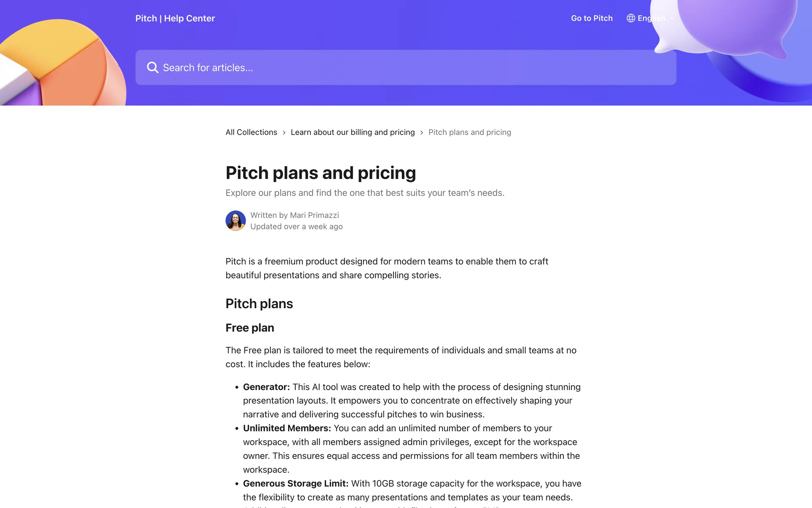This screenshot has height=508, width=812.
Task: Click the magnifying glass search icon
Action: 152,68
